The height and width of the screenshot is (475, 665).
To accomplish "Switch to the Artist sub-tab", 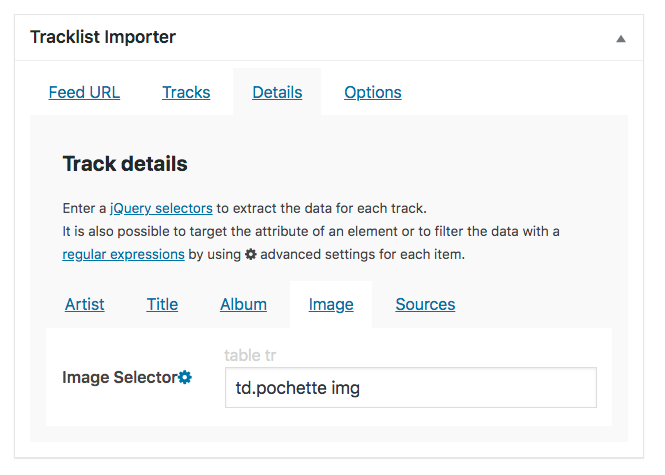I will pyautogui.click(x=85, y=304).
